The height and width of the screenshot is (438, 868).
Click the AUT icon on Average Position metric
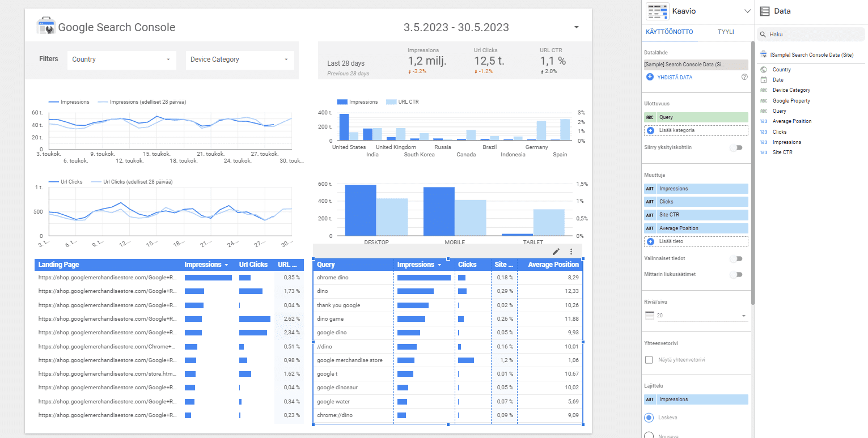click(x=650, y=228)
